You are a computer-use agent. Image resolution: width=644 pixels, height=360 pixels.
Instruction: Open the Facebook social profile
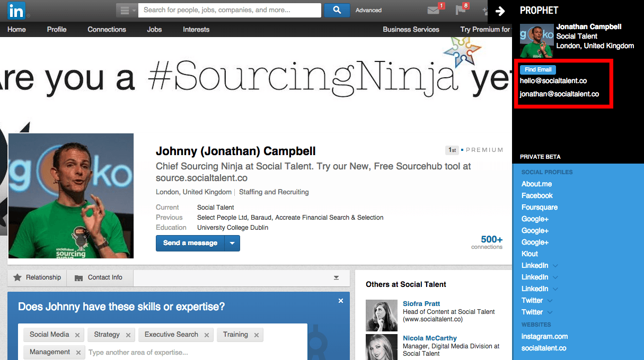(x=537, y=195)
